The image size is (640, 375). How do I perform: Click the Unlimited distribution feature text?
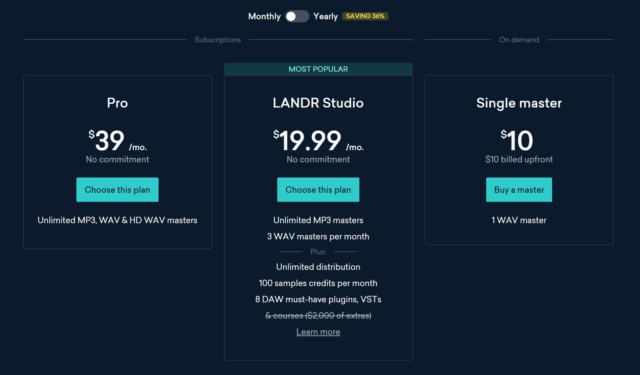click(318, 267)
